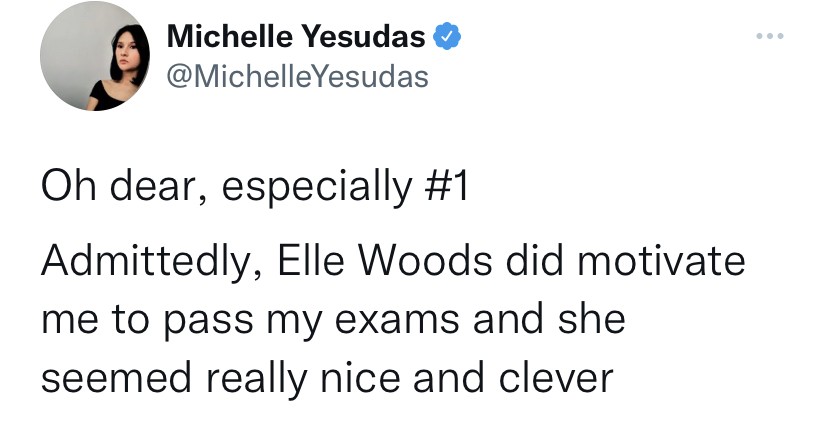Click the bold display name Michelle Yesudas

[296, 36]
